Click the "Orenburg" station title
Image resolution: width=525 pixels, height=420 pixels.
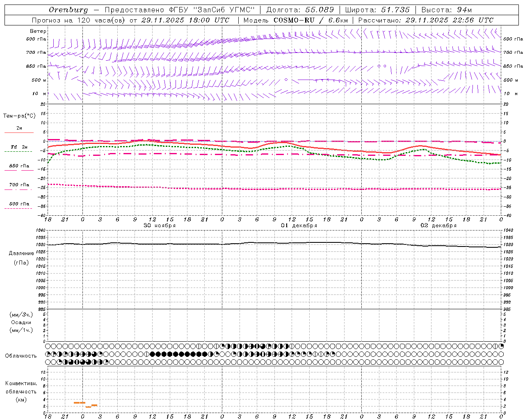(68, 10)
